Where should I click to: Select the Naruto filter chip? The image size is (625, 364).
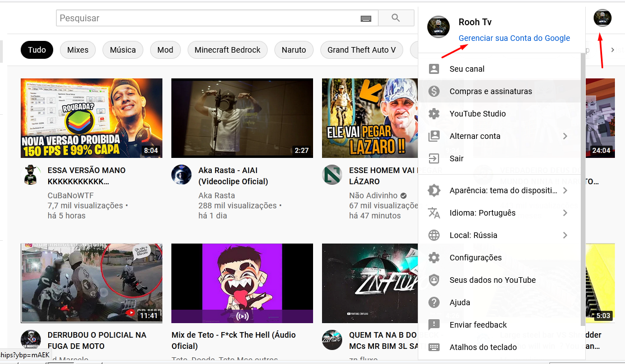pos(294,50)
